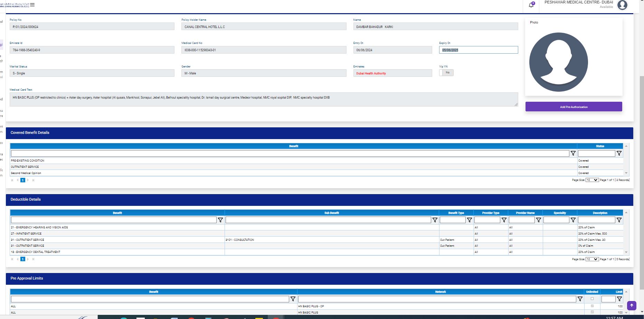
Task: Open the hamburger navigation menu
Action: 32,5
